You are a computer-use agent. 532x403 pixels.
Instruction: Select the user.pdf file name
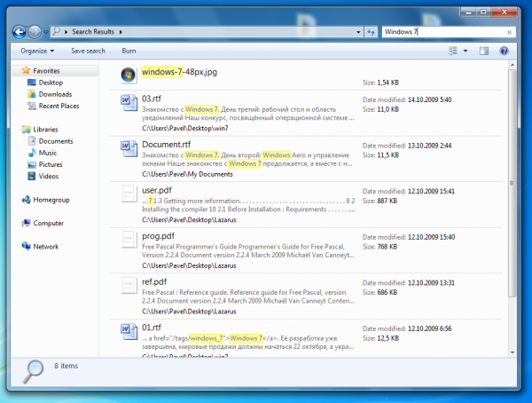click(x=157, y=190)
